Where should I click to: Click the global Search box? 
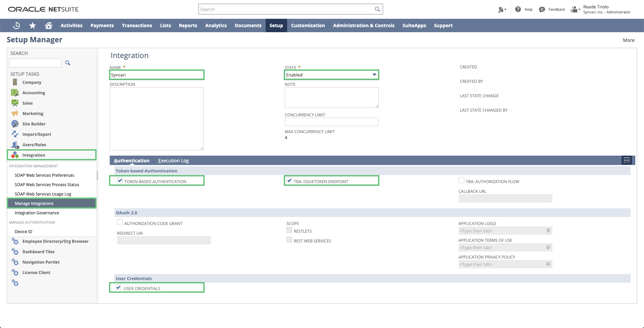[290, 9]
